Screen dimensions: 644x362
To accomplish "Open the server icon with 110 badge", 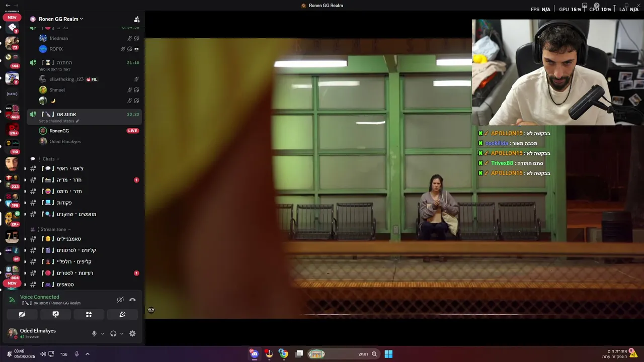I will 12,146.
